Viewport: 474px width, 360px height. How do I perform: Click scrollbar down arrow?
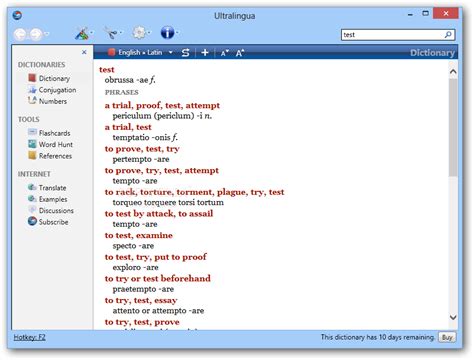453,317
